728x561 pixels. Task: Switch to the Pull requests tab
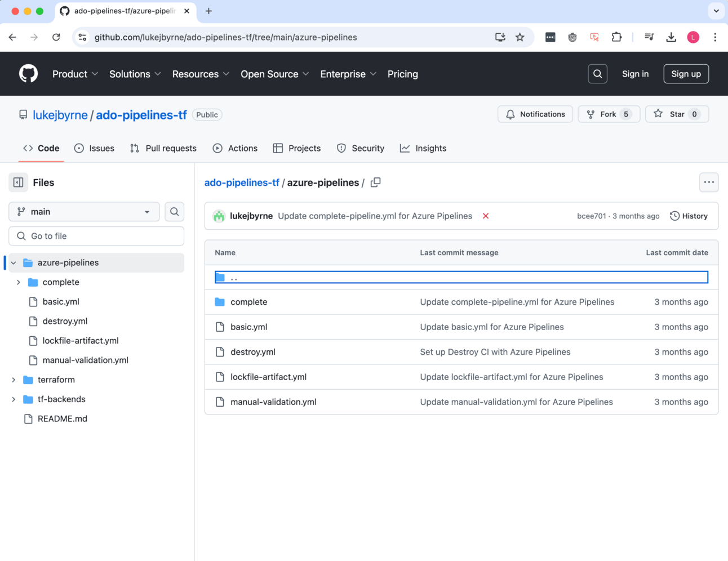tap(163, 148)
